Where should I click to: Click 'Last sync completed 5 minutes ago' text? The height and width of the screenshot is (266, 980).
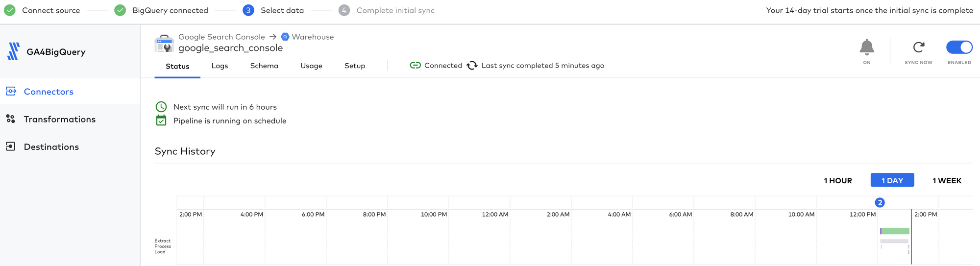(542, 66)
